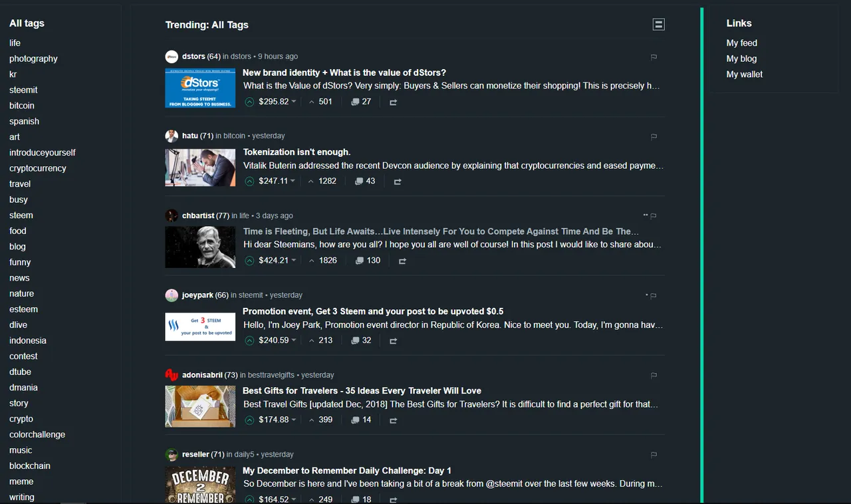Viewport: 851px width, 504px height.
Task: Open 'Tokenization isn't enough.' post title
Action: point(297,152)
